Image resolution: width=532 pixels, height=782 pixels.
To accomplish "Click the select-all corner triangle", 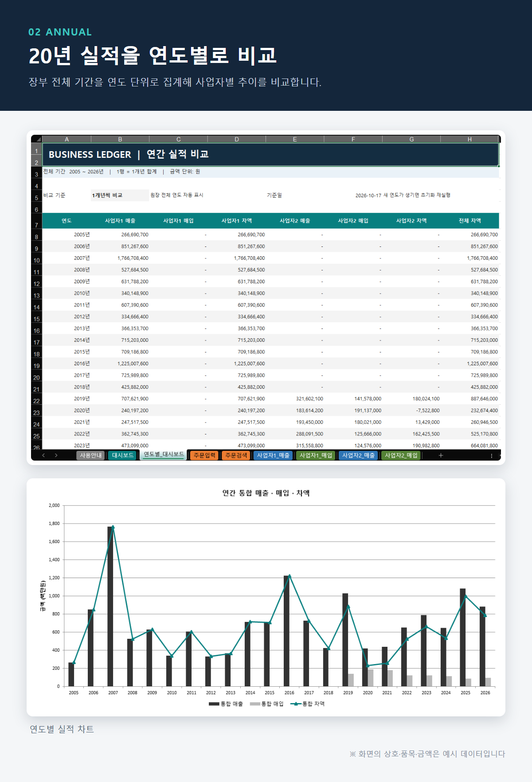I will (37, 139).
